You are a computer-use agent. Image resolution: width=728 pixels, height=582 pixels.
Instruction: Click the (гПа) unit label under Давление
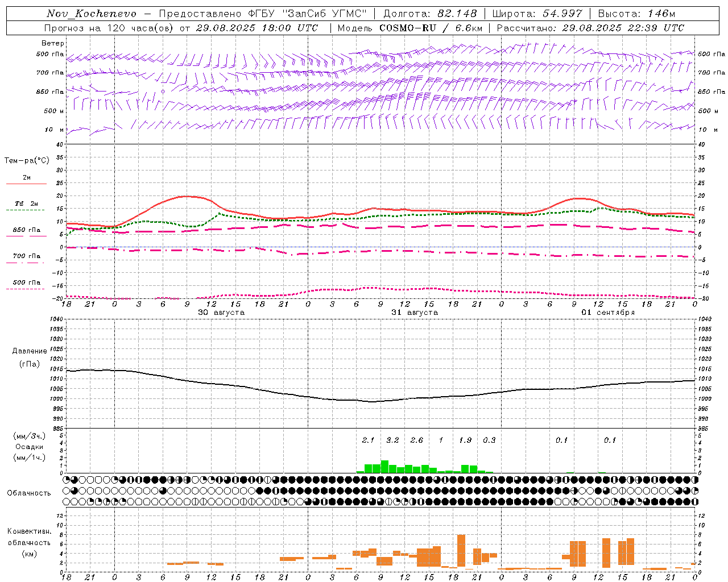coord(30,364)
